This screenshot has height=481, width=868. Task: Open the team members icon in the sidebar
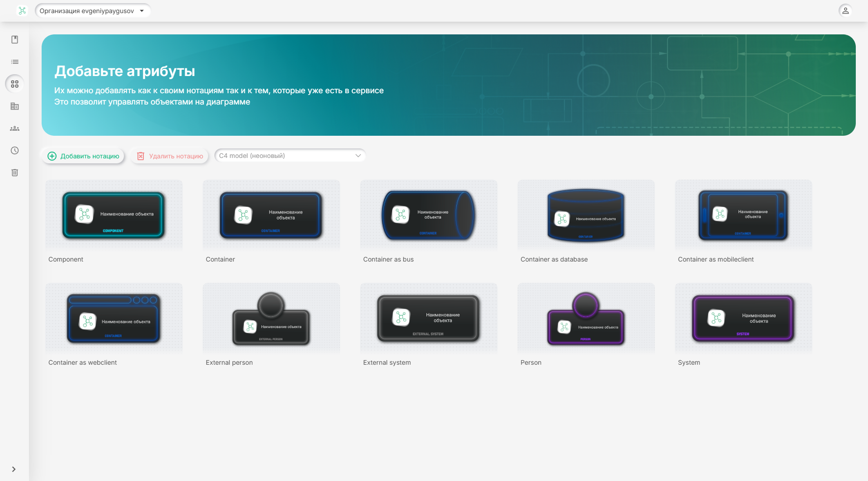(14, 129)
